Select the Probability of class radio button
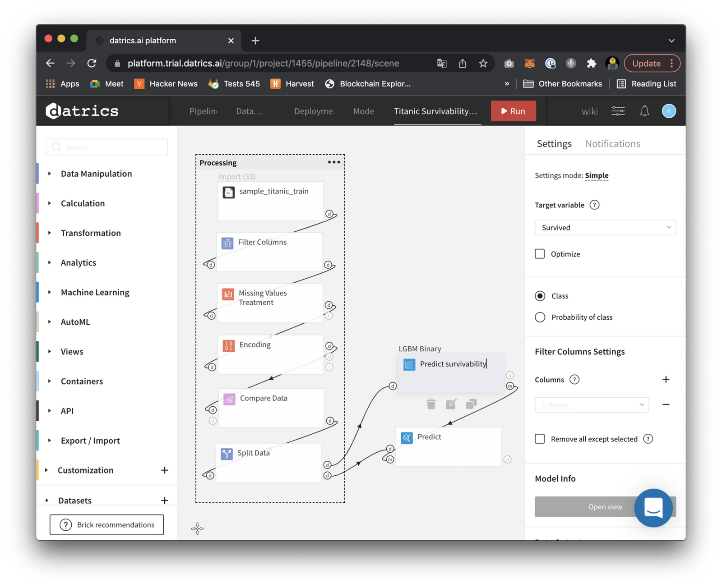This screenshot has width=722, height=588. click(x=540, y=317)
